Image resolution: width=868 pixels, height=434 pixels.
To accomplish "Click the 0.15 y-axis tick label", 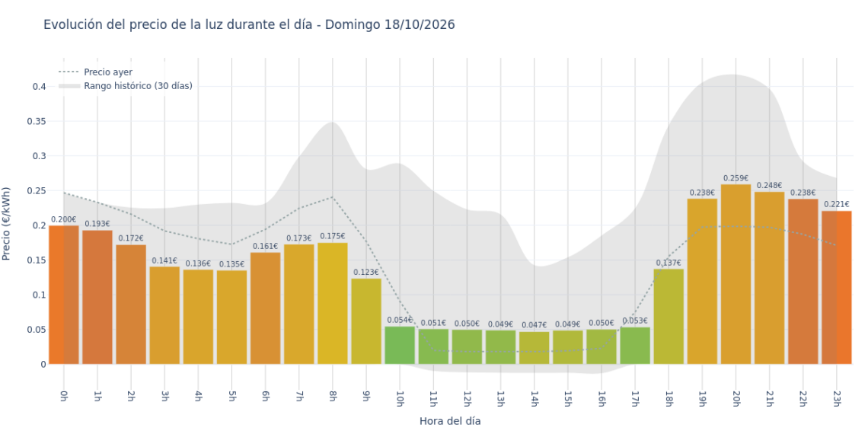I will 36,260.
